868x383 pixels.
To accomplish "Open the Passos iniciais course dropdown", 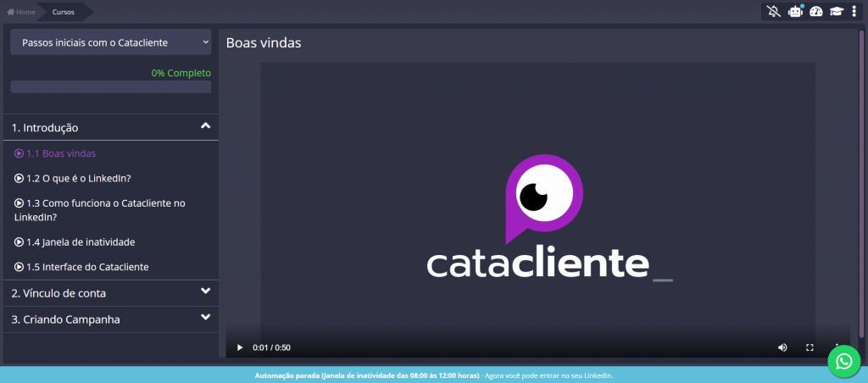I will (111, 42).
